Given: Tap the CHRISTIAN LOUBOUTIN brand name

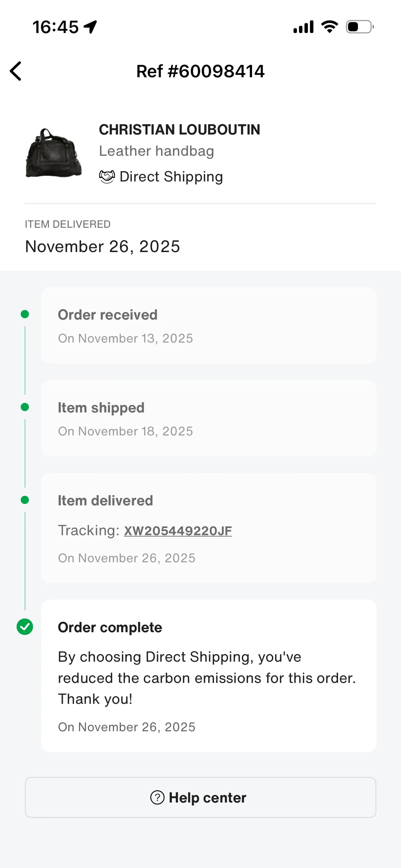Looking at the screenshot, I should coord(180,130).
